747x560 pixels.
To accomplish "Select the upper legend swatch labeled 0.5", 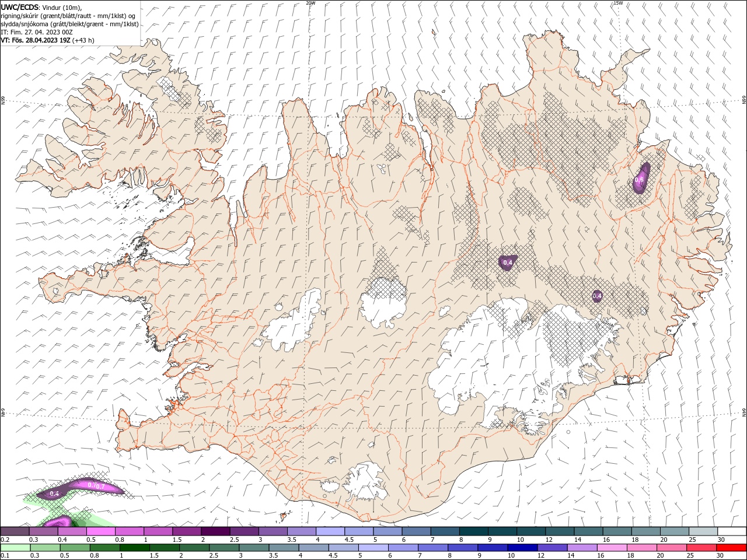I will [x=101, y=531].
